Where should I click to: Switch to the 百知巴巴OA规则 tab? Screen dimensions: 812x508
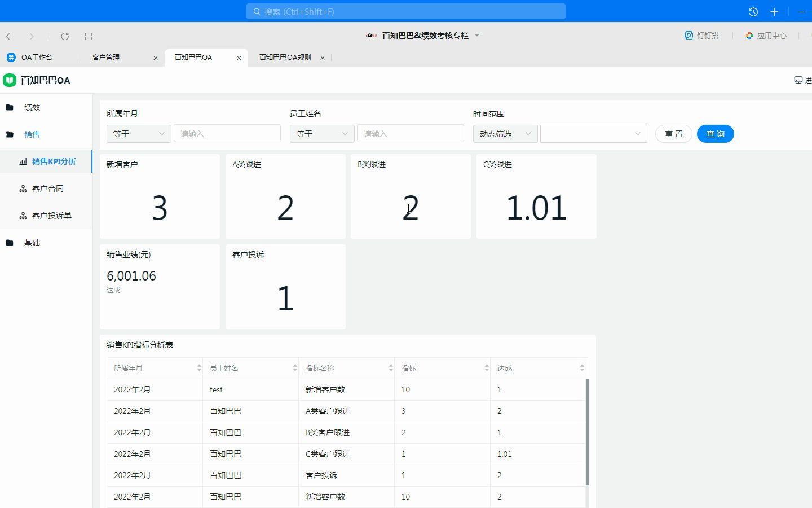pos(285,58)
